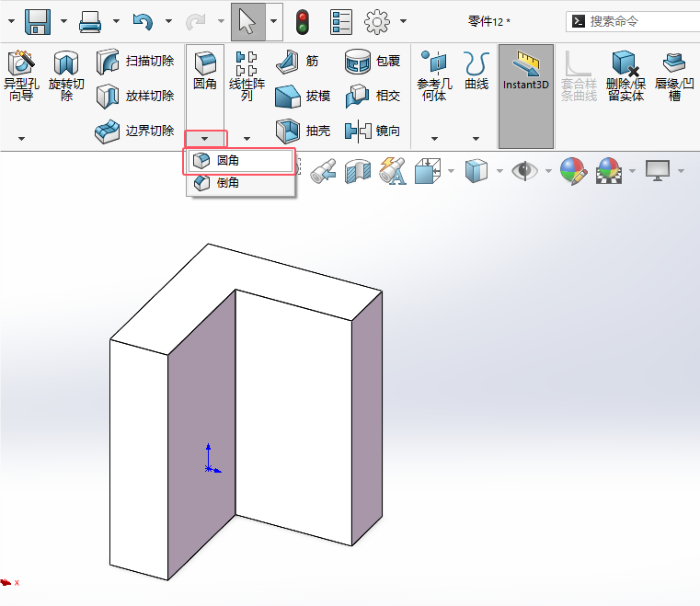
Task: Open the toolbar customize arrow left of Save
Action: click(x=12, y=21)
